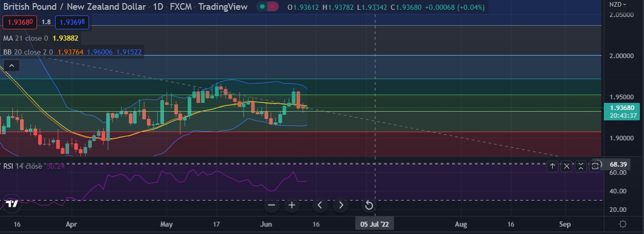Select the British Pound / New Zealand Dollar title

(x=75, y=7)
